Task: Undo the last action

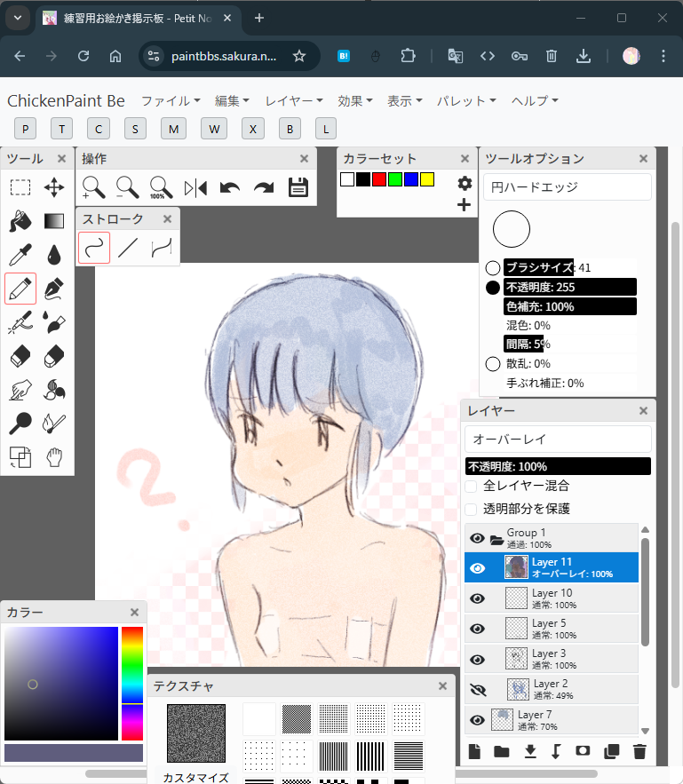Action: point(229,188)
